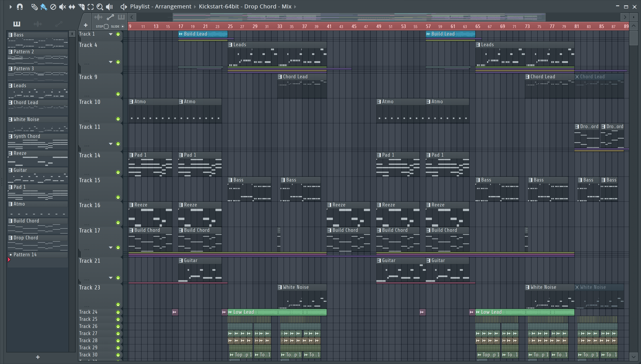Image resolution: width=641 pixels, height=364 pixels.
Task: Select the Paint brush tool
Action: tap(44, 7)
